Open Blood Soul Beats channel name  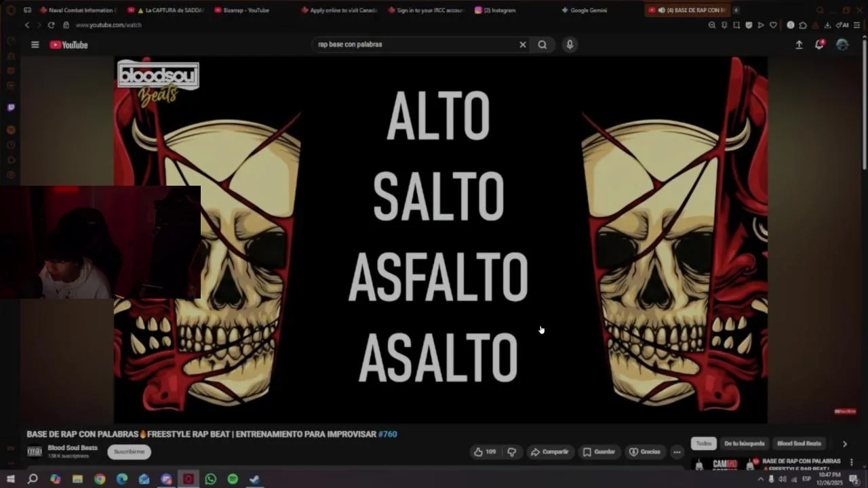coord(73,448)
